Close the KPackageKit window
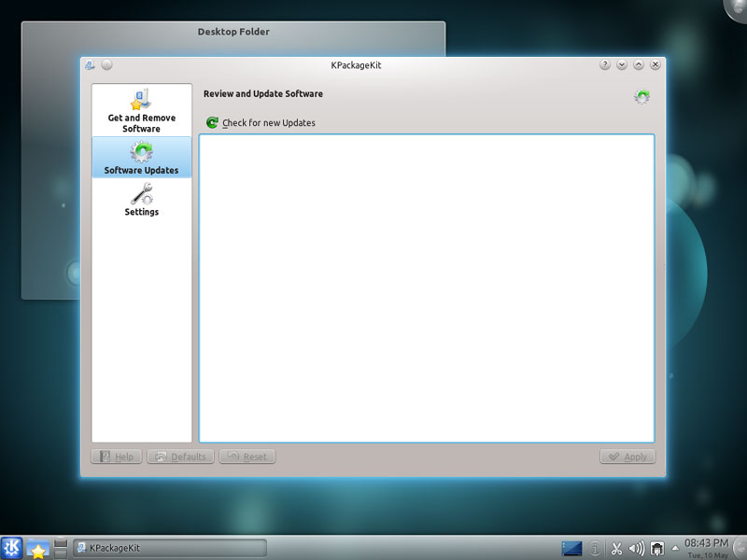747x560 pixels. tap(655, 64)
